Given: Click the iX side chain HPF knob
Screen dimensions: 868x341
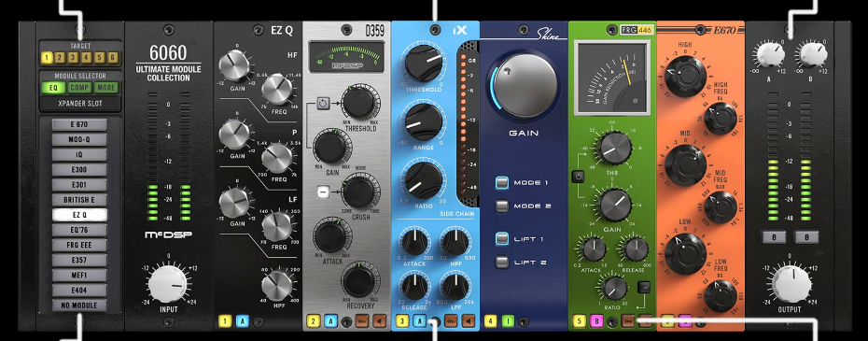Looking at the screenshot, I should (455, 243).
